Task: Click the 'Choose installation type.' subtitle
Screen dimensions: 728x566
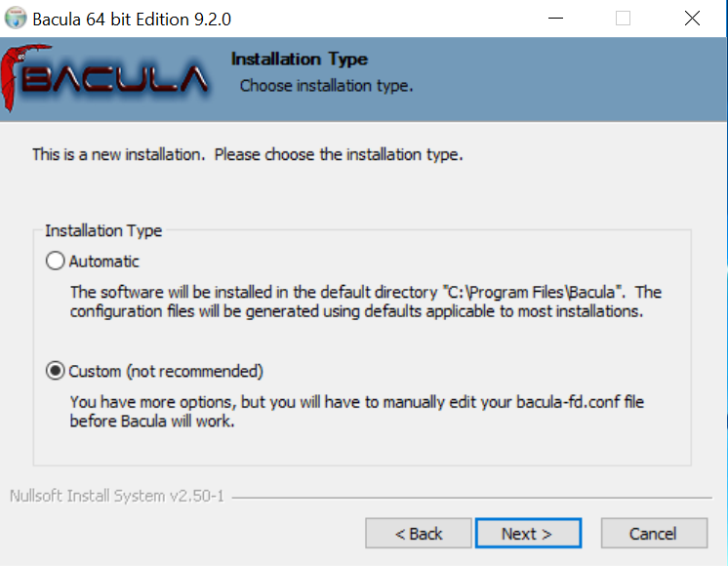Action: [x=326, y=86]
